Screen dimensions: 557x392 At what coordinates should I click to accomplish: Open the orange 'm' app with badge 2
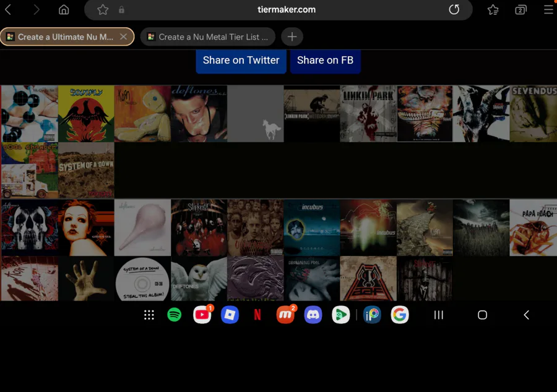[x=285, y=315]
